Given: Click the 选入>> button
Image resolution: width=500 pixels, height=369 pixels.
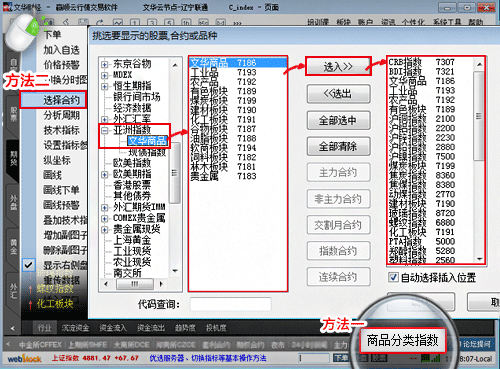Looking at the screenshot, I should click(338, 66).
